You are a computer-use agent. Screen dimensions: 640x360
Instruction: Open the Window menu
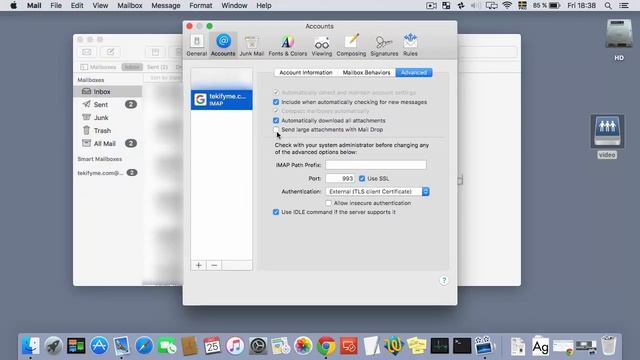tap(234, 5)
